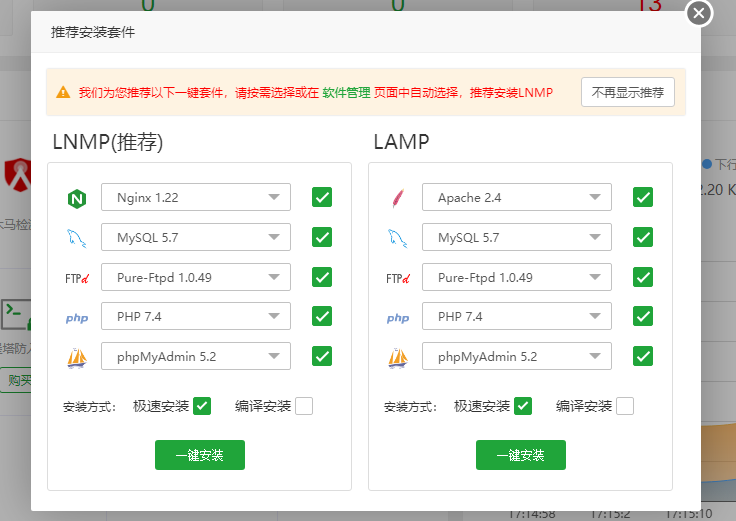Click 安装方式 label in LNMP panel
The width and height of the screenshot is (736, 521).
coord(90,406)
